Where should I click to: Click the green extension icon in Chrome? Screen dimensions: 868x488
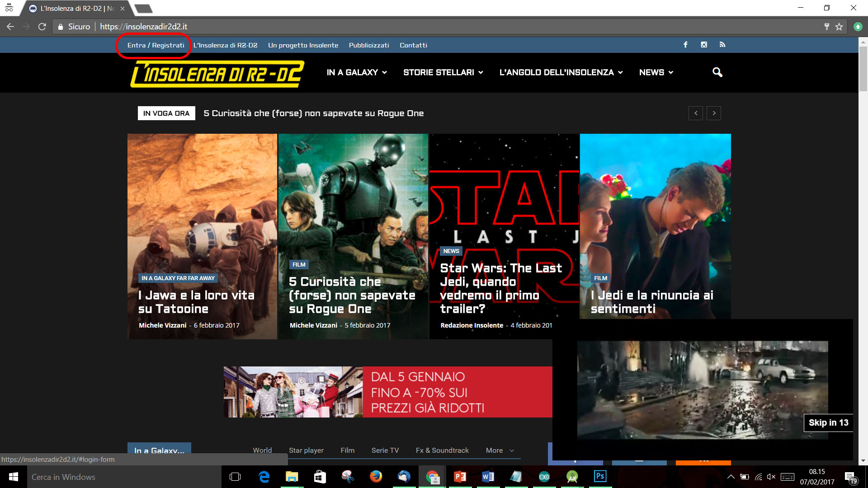click(x=858, y=27)
